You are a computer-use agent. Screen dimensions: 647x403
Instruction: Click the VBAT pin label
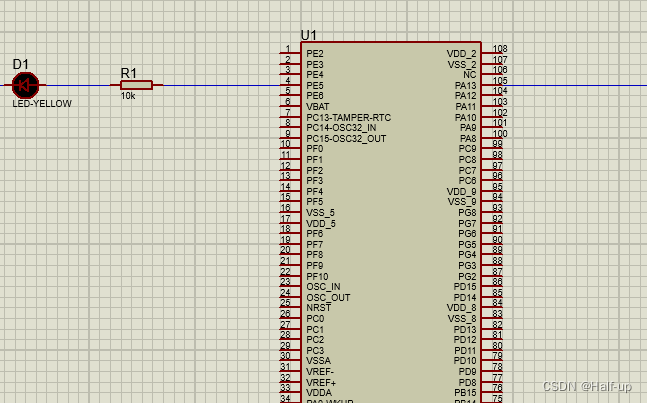[317, 106]
